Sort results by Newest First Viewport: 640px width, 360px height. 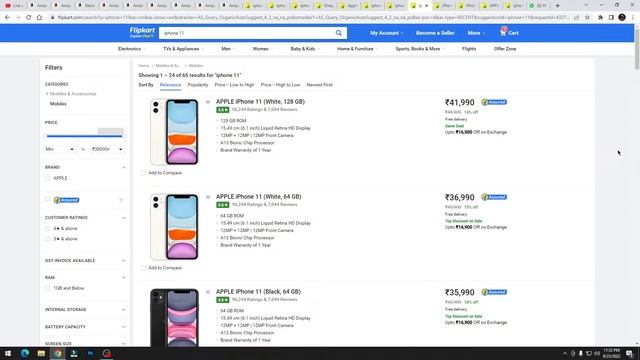tap(320, 85)
